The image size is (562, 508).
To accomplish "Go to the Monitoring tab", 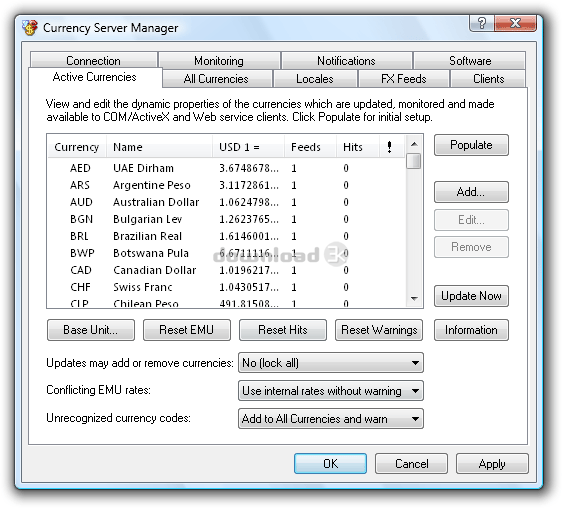I will (219, 60).
